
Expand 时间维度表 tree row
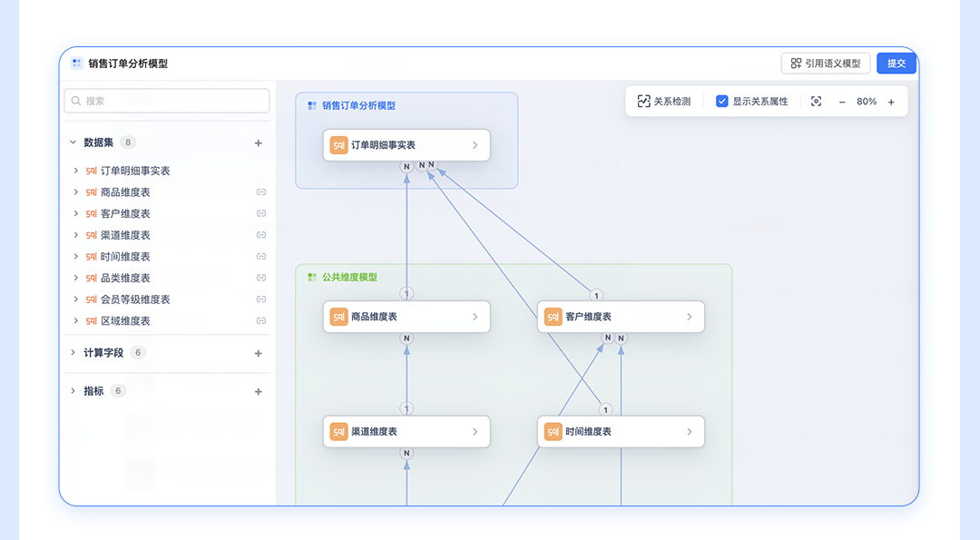(75, 256)
